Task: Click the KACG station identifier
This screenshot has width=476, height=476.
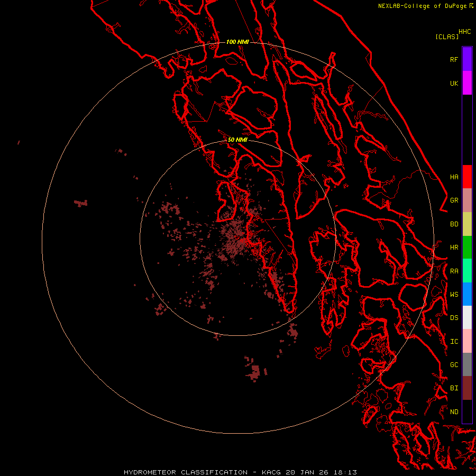Action: click(272, 472)
